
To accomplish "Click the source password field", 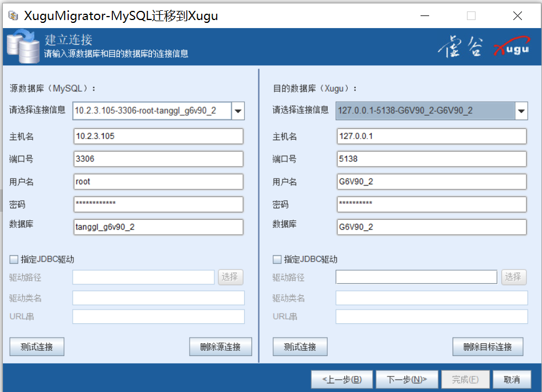I will (x=159, y=204).
